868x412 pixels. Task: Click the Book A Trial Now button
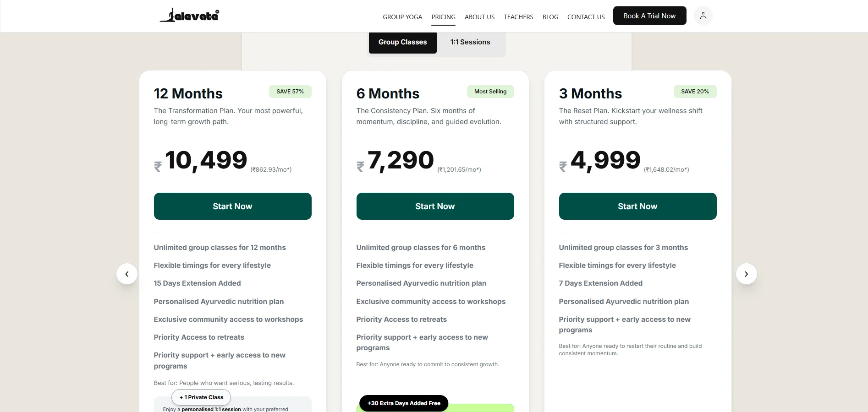point(649,16)
